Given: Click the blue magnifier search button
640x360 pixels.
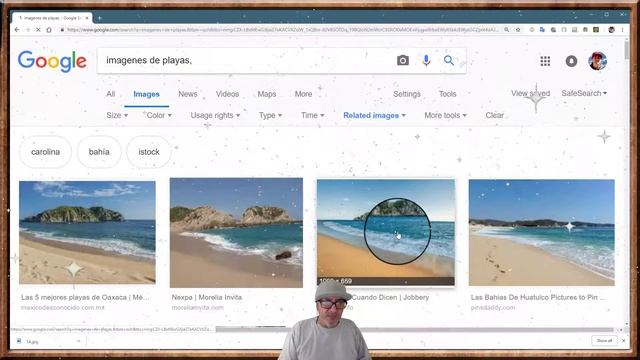Looking at the screenshot, I should point(449,60).
